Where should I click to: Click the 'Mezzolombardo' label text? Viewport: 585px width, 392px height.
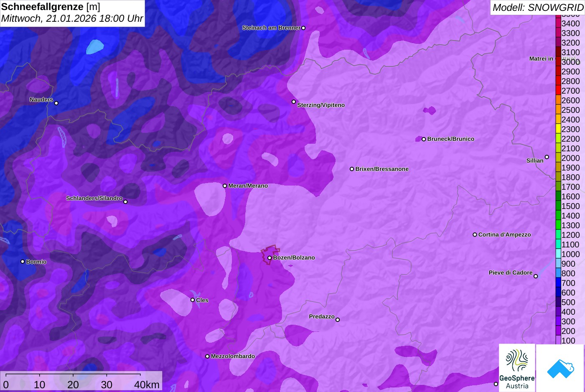click(233, 356)
